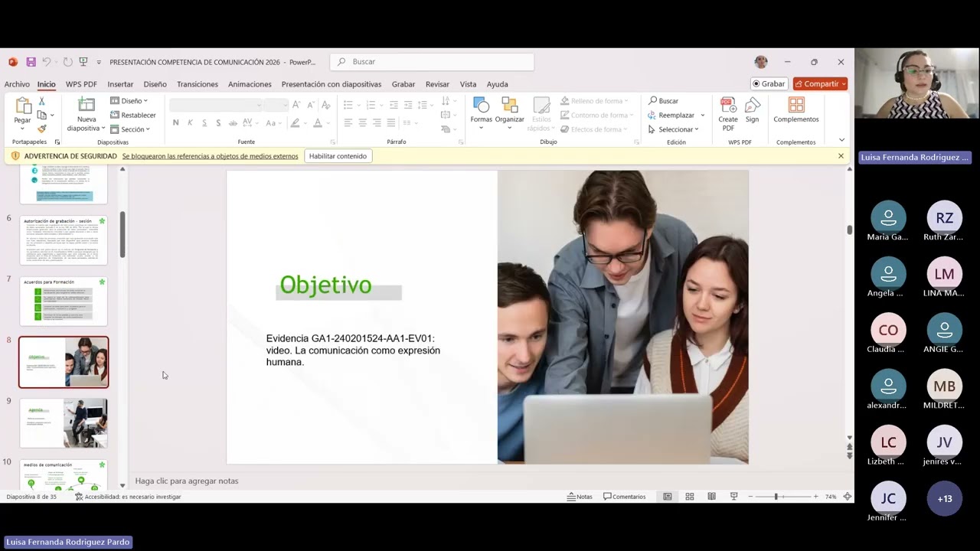This screenshot has width=980, height=551.
Task: Select slide 9 Agenda thumbnail
Action: point(64,423)
